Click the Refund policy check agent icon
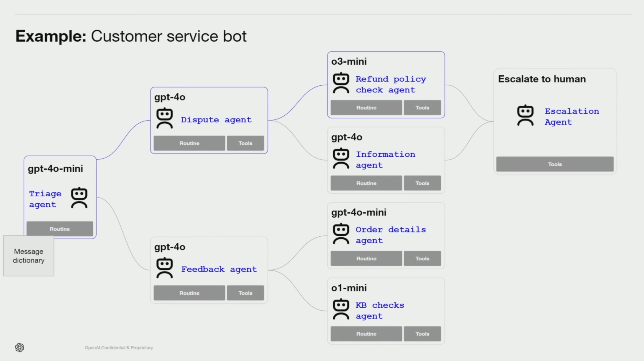 coord(341,83)
